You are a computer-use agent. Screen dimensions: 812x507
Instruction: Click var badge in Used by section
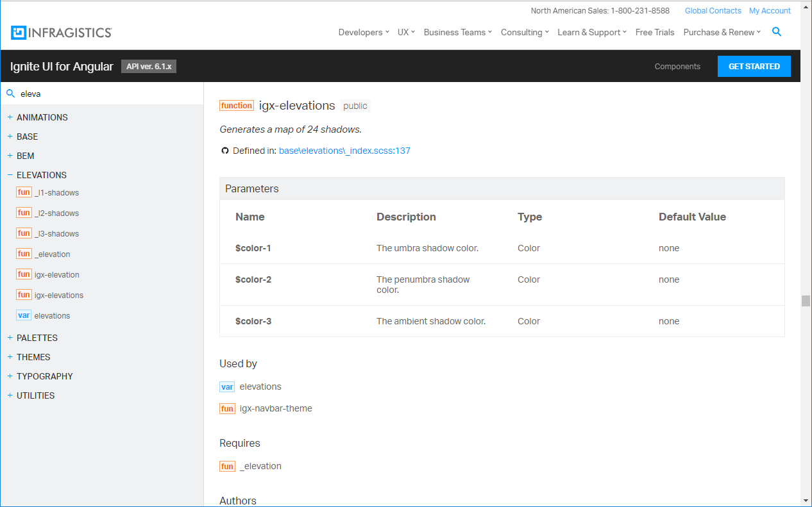click(x=227, y=387)
